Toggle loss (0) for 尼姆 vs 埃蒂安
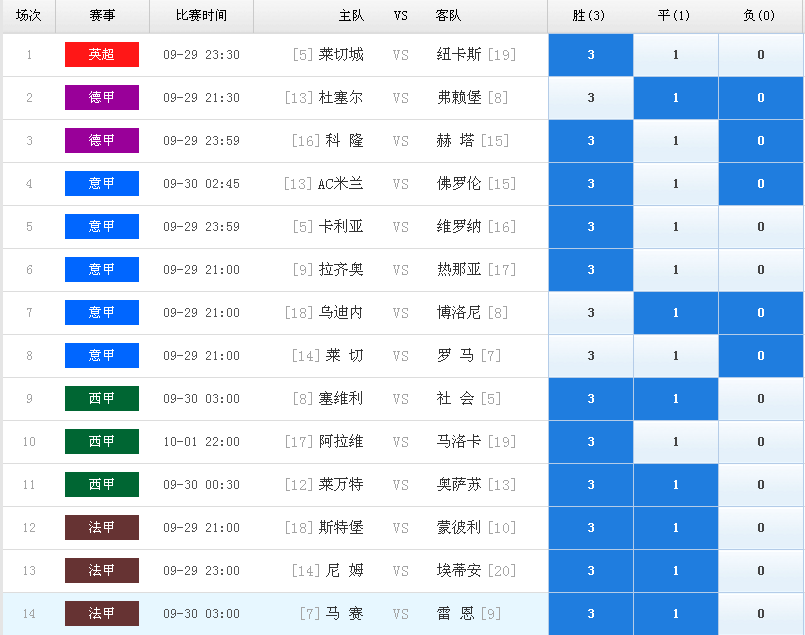805x635 pixels. (761, 571)
